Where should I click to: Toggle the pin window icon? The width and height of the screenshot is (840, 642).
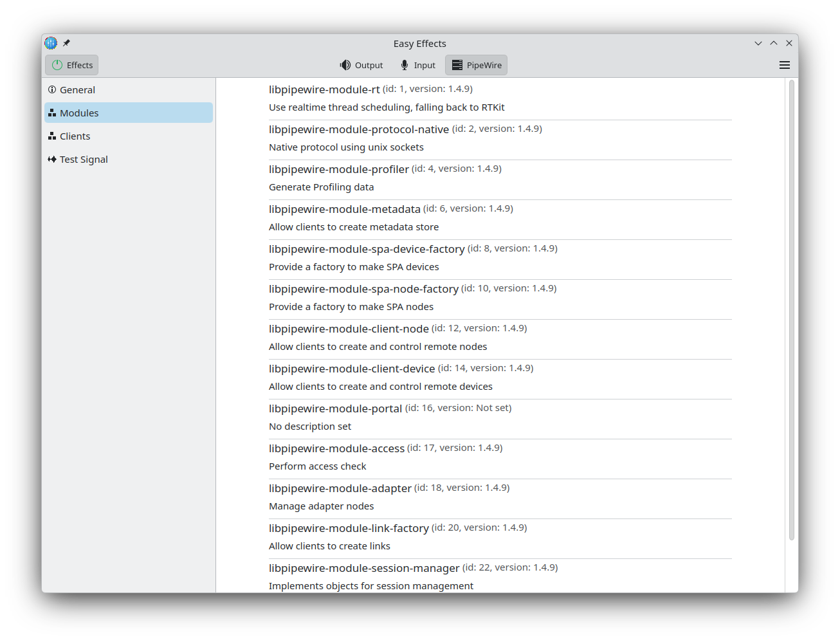coord(66,43)
